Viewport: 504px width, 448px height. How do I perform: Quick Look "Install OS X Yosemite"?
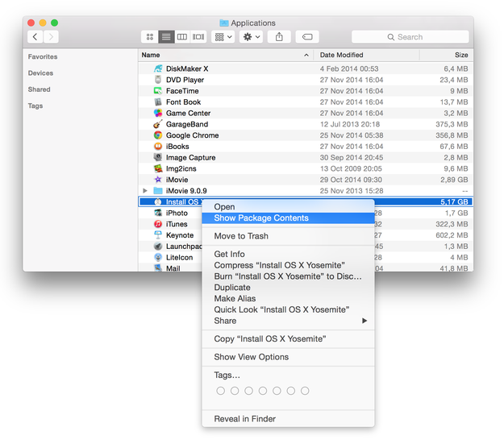click(x=288, y=309)
